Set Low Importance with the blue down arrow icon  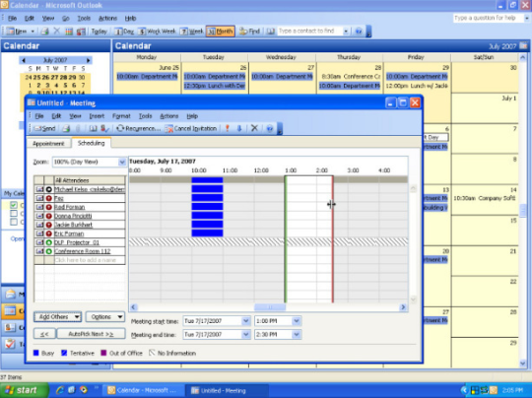pyautogui.click(x=239, y=129)
